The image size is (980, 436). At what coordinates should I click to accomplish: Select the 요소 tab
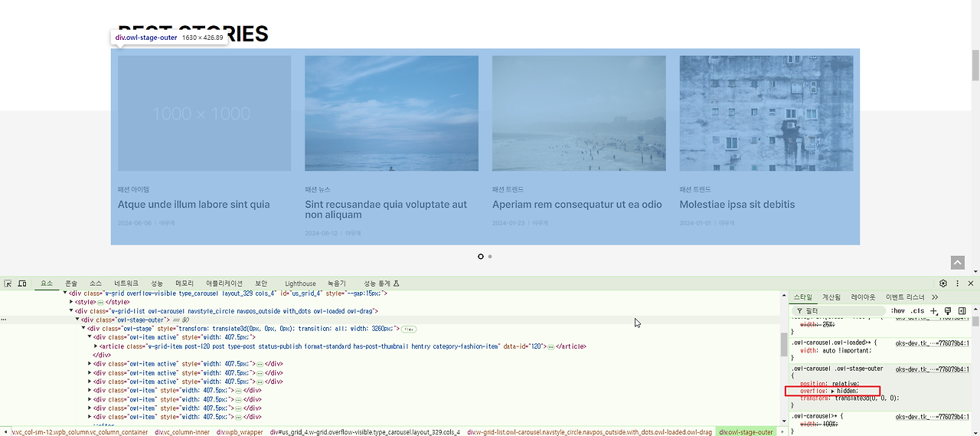point(47,284)
